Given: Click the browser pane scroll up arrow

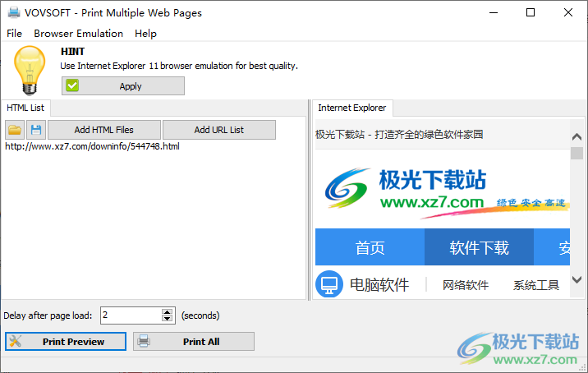Looking at the screenshot, I should (x=577, y=137).
